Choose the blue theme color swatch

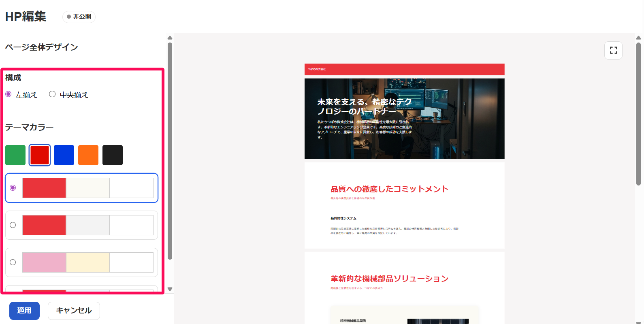(x=64, y=155)
